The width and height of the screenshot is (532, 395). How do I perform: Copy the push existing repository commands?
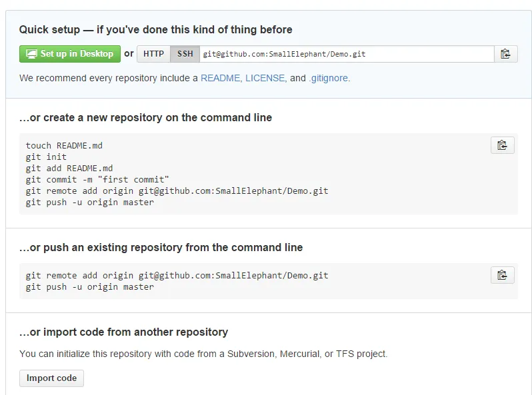coord(502,275)
